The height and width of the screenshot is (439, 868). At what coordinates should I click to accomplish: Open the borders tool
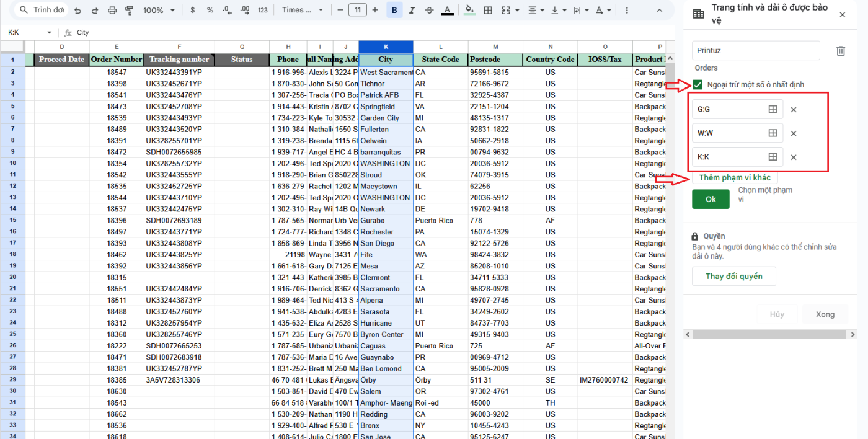click(x=488, y=11)
